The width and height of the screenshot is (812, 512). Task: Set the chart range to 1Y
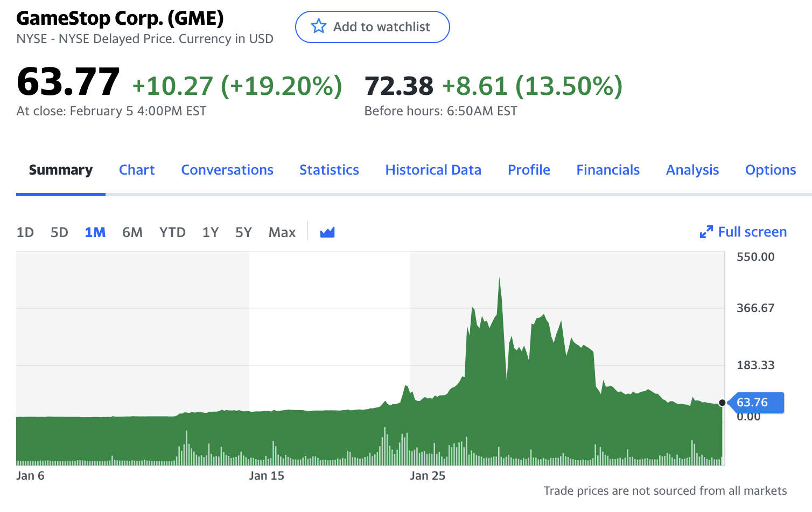tap(211, 232)
